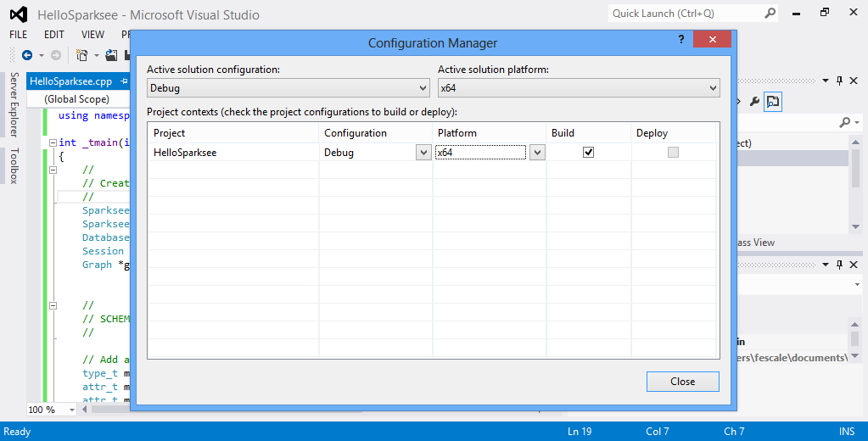Click the Platform column header

(489, 133)
